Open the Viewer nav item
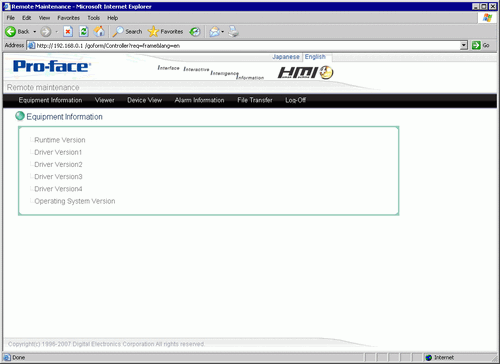 [105, 100]
